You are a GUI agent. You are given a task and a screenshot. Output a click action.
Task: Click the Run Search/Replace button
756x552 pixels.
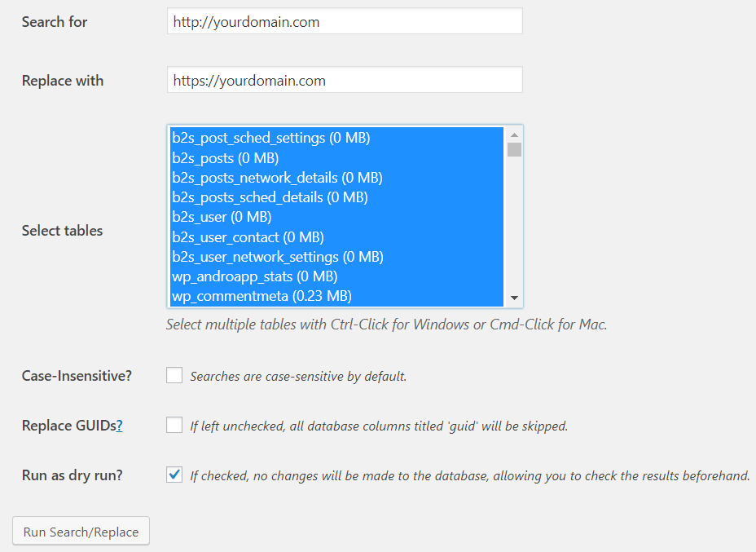[80, 531]
